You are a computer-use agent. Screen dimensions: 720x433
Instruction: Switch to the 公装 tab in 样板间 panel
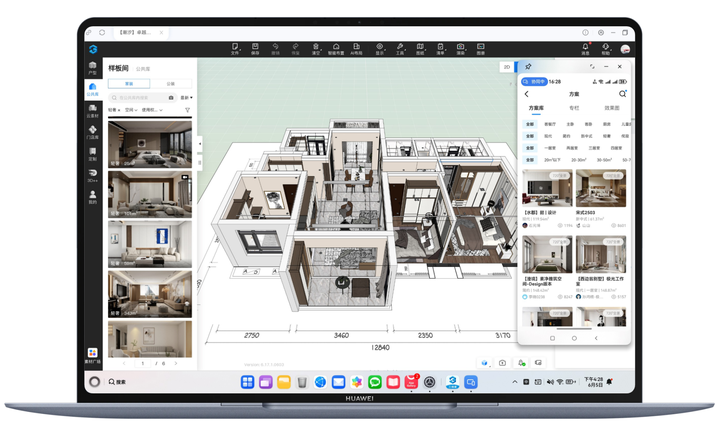[170, 84]
